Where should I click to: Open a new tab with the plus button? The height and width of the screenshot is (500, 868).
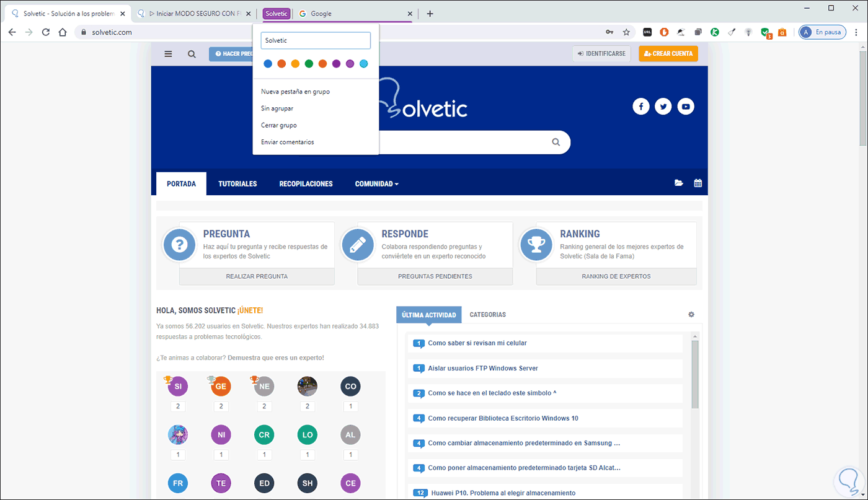click(x=430, y=14)
